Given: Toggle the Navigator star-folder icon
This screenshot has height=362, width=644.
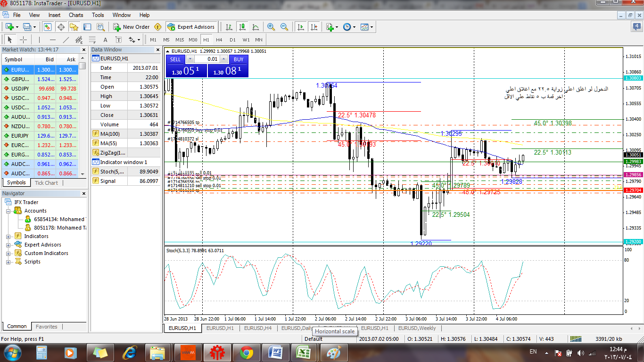Looking at the screenshot, I should click(74, 27).
